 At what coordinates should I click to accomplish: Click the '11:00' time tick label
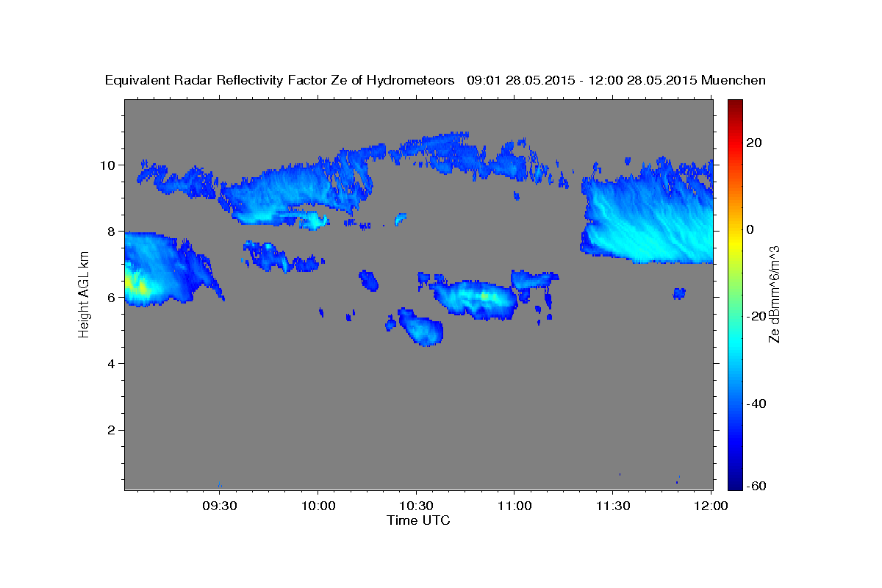click(514, 506)
